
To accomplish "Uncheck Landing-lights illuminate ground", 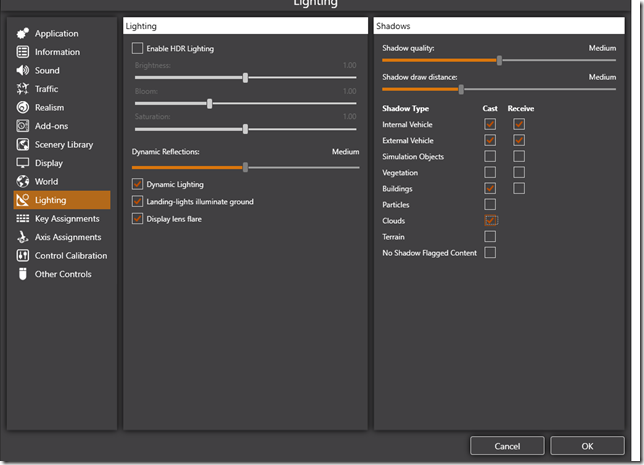I will 137,201.
